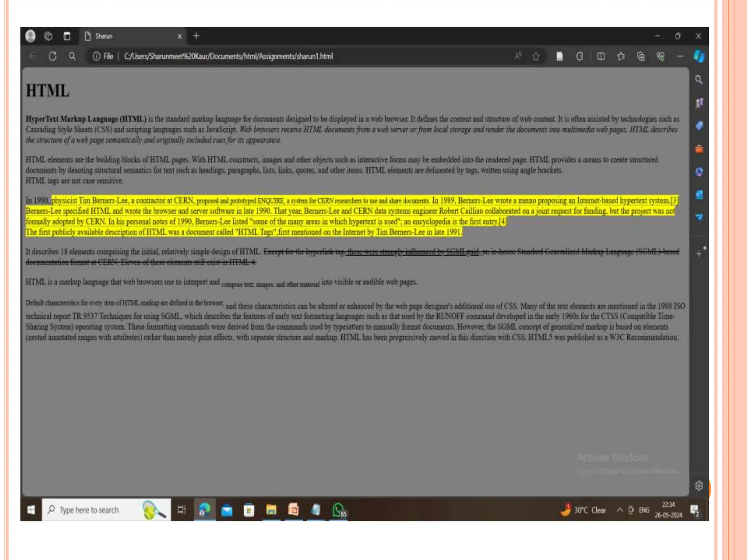Refresh the page with the reload icon
Image resolution: width=747 pixels, height=560 pixels.
(x=53, y=57)
